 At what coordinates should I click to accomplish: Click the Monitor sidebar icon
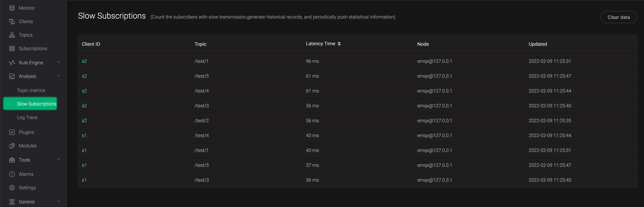[x=12, y=8]
